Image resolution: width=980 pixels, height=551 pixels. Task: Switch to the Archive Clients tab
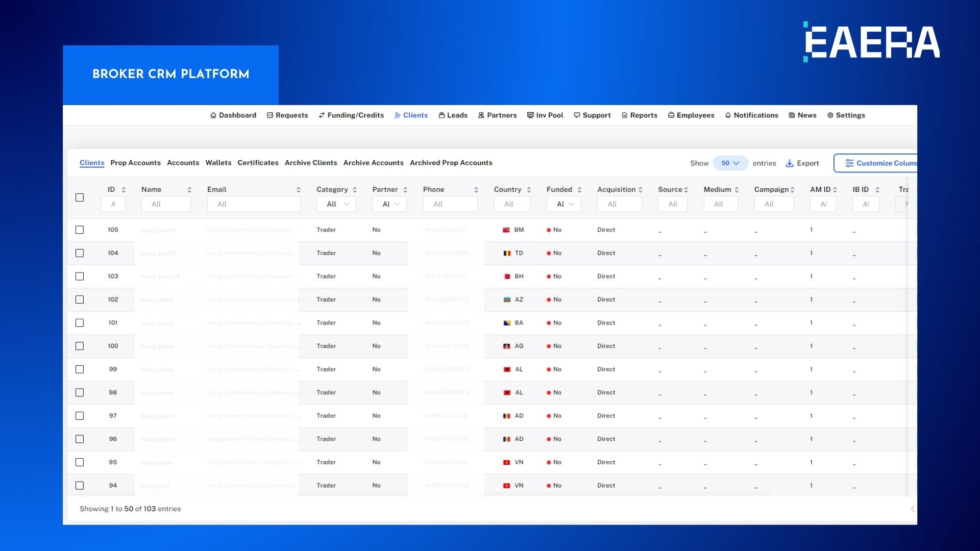pos(311,163)
